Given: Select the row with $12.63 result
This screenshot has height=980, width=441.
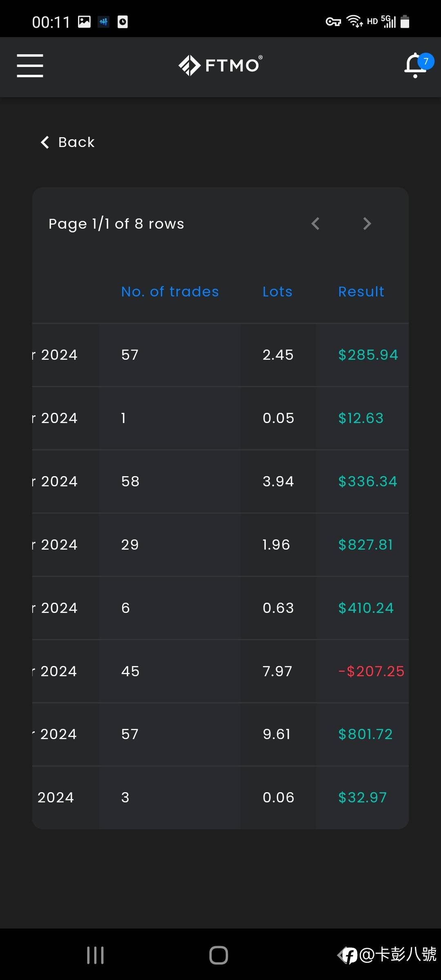Looking at the screenshot, I should tap(220, 418).
